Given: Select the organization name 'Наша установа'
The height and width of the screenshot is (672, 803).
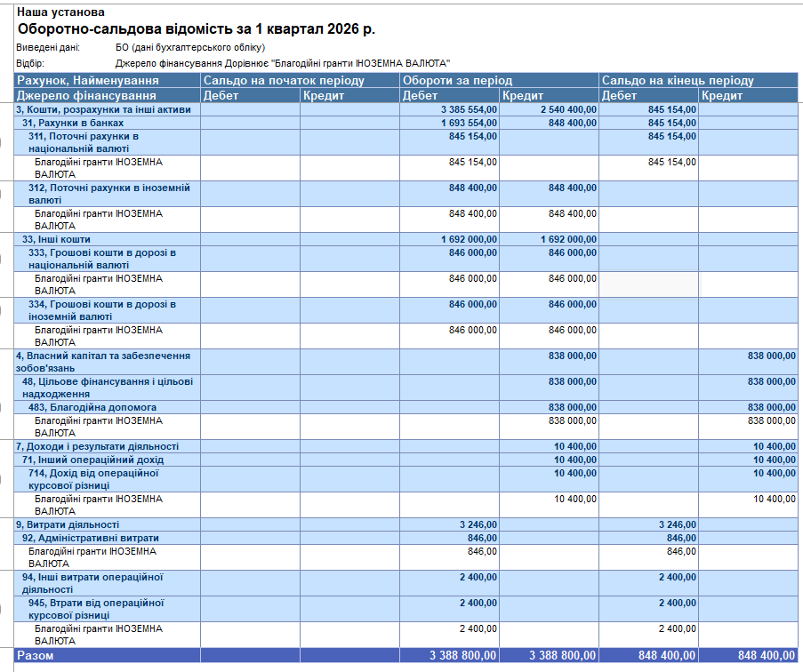Looking at the screenshot, I should click(x=61, y=12).
